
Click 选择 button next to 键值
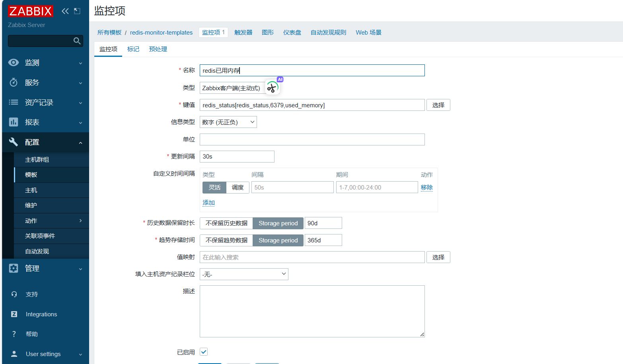[x=438, y=105]
